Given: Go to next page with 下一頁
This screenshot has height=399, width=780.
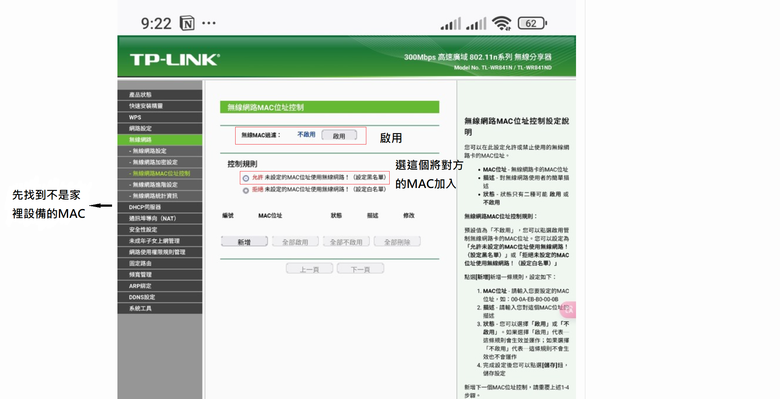Looking at the screenshot, I should (360, 269).
